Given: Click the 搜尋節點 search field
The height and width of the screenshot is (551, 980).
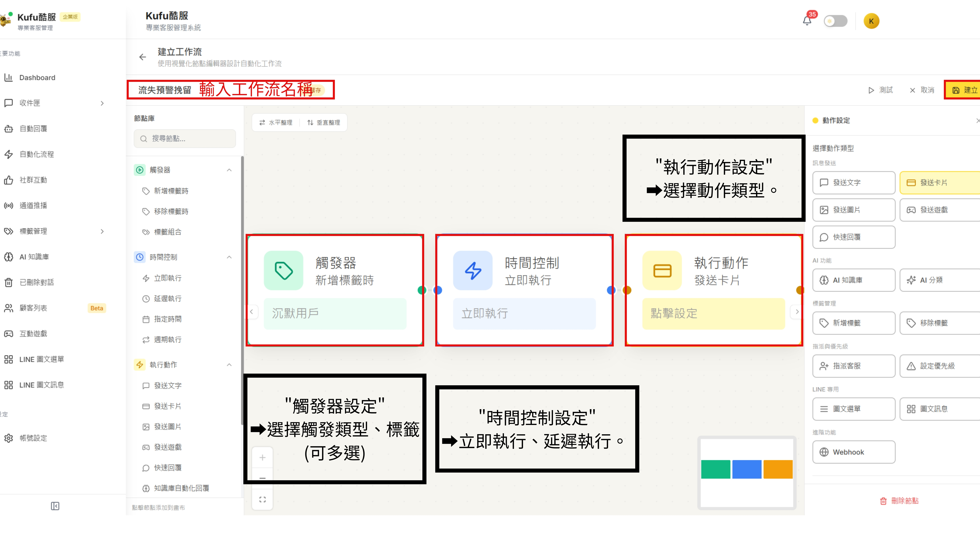Looking at the screenshot, I should click(x=185, y=138).
